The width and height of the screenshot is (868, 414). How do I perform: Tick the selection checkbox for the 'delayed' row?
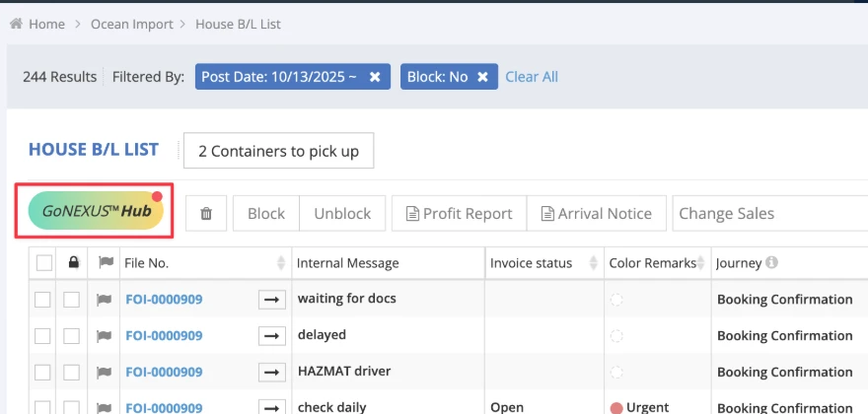click(42, 336)
